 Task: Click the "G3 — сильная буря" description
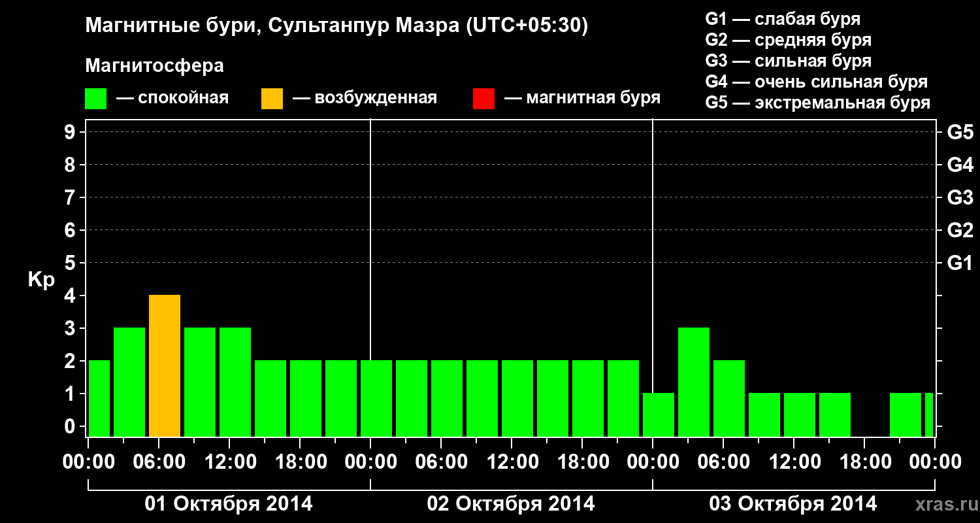(x=789, y=61)
